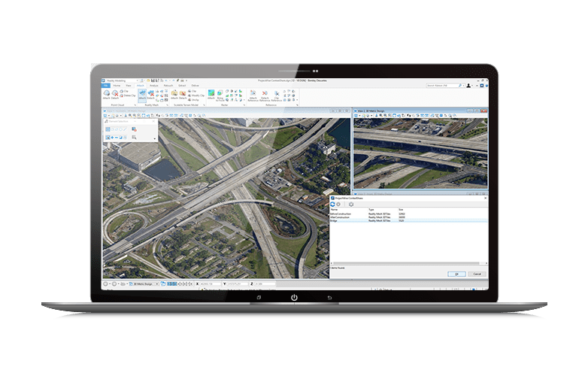The width and height of the screenshot is (588, 382).
Task: Click Attach in Scalable Terrain Model group
Action: click(x=173, y=95)
